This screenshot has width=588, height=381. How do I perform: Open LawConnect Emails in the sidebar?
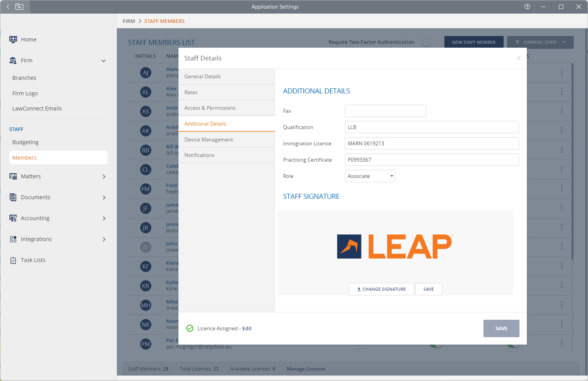pyautogui.click(x=37, y=109)
